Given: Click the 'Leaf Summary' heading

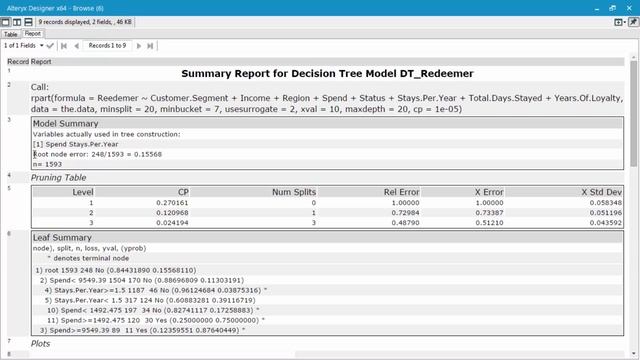Looking at the screenshot, I should pyautogui.click(x=62, y=238).
